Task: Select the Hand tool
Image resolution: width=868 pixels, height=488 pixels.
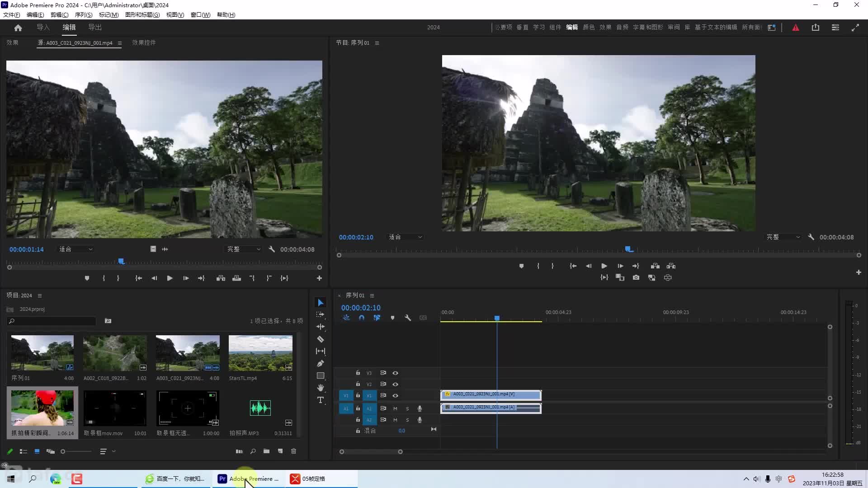Action: (x=321, y=388)
